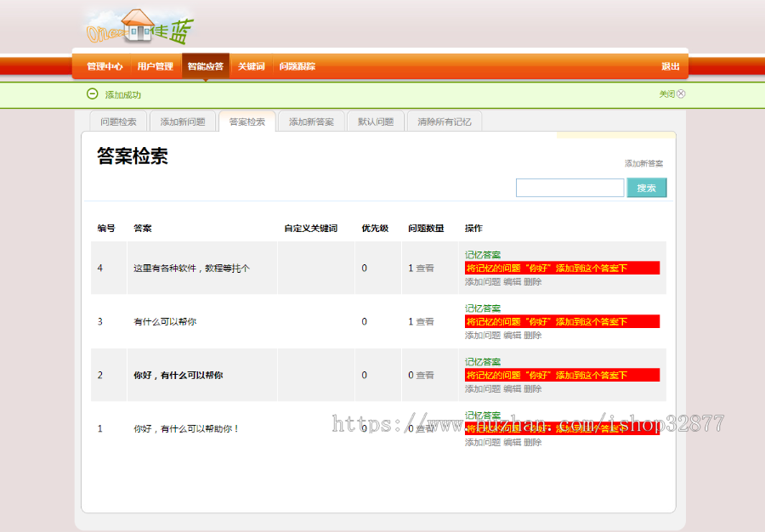The image size is (765, 532).
Task: Click the 答案检索 page heading
Action: [133, 156]
